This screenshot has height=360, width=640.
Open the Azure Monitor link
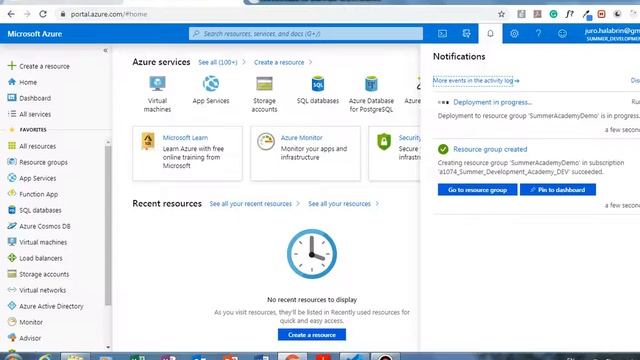click(x=302, y=138)
